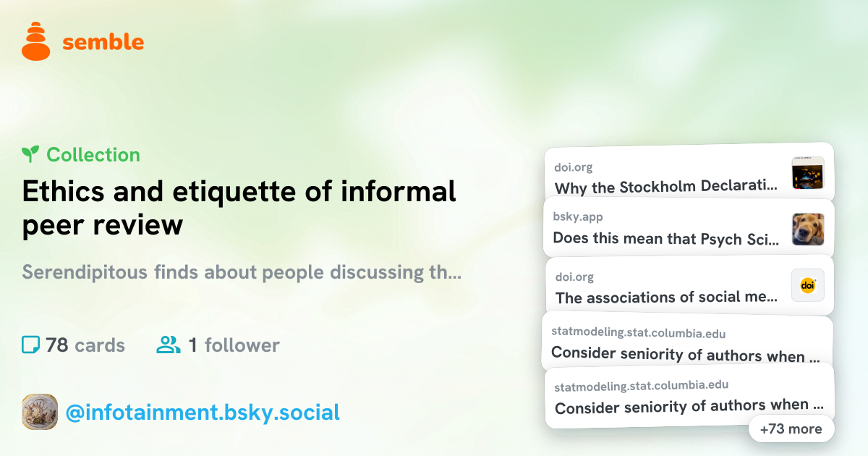Open the @infotainment.bsky.social profile link
Image resolution: width=868 pixels, height=456 pixels.
[x=203, y=413]
